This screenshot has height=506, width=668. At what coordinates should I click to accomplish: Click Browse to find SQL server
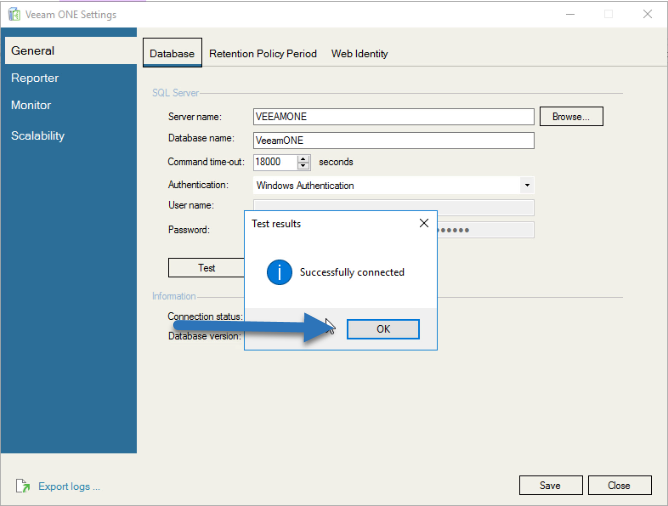pos(571,116)
